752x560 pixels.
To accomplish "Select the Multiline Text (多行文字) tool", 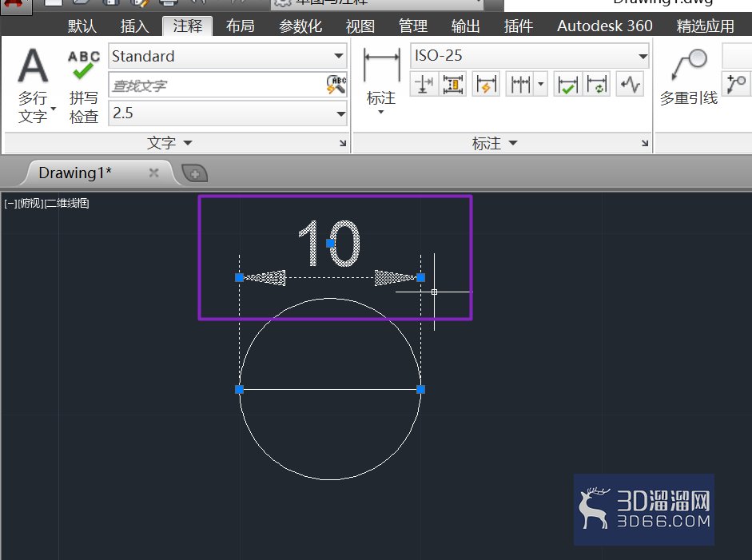I will pos(33,85).
